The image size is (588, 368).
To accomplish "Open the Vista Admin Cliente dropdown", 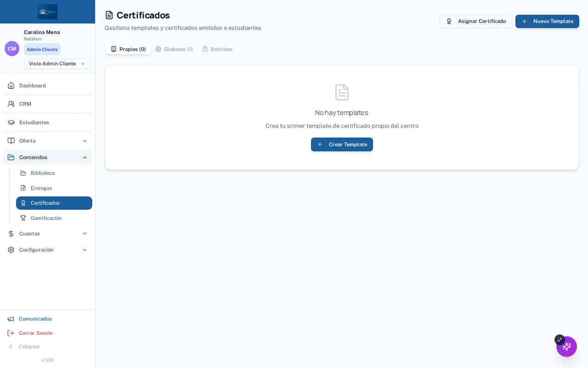I will (57, 63).
